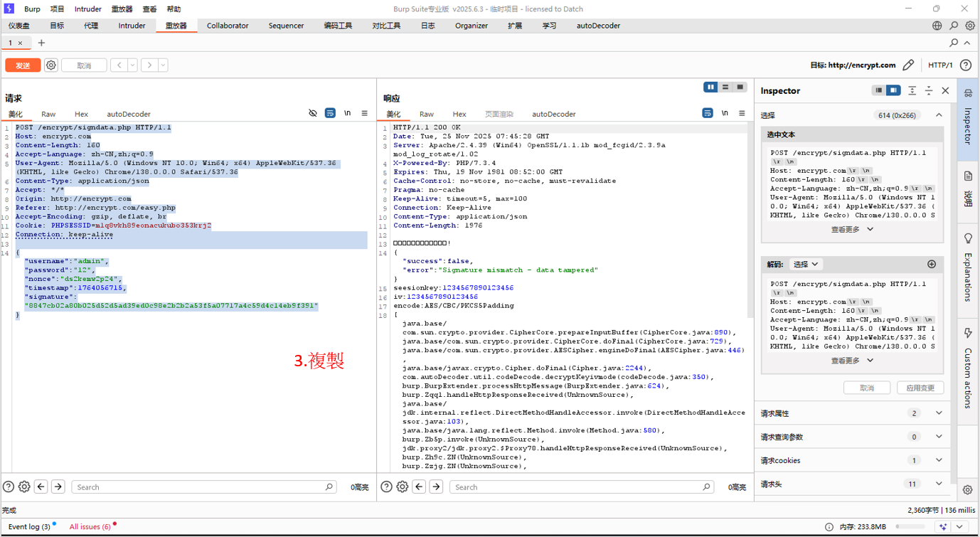Expand 查看更多 under 选中文本
Viewport: 980px width, 537px height.
point(852,230)
